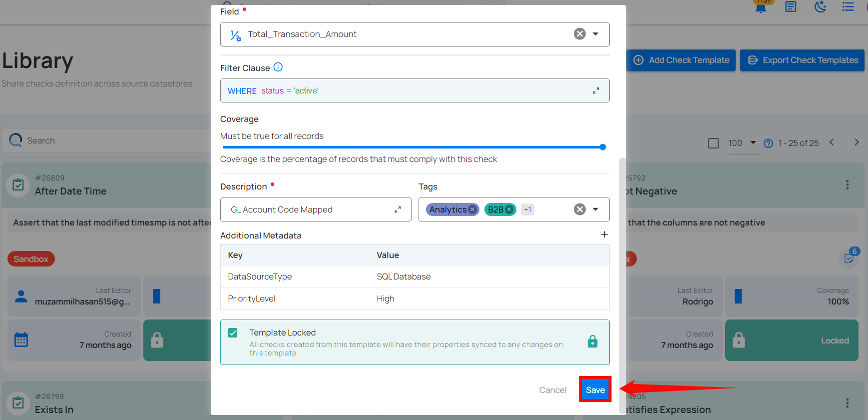
Task: Click the Filter Clause info icon
Action: 278,67
